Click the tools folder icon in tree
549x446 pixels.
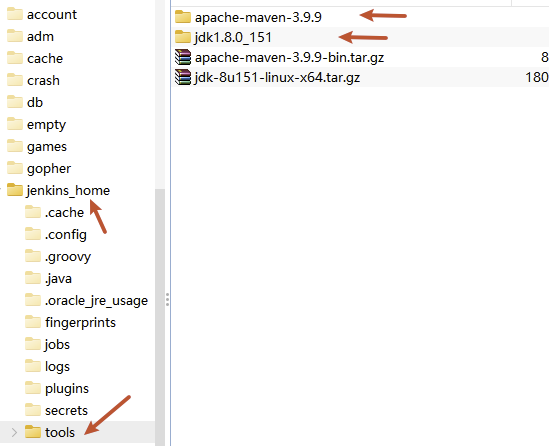click(33, 432)
